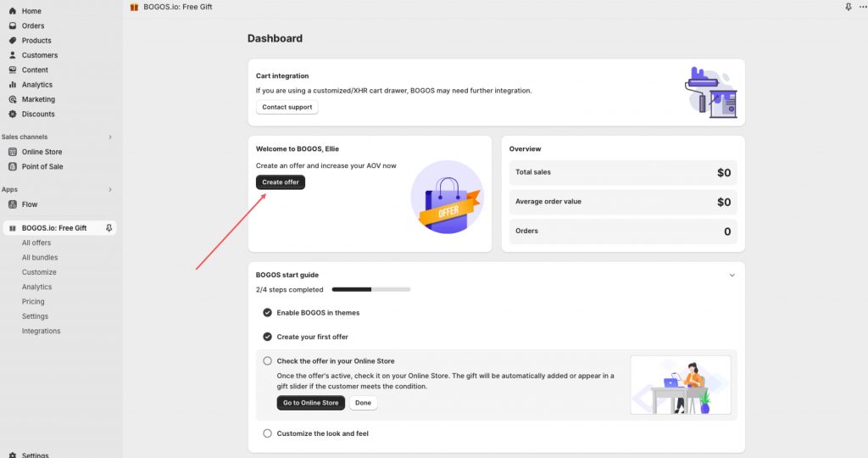Click the BOGOS gift icon in sidebar
Image resolution: width=868 pixels, height=458 pixels.
(x=12, y=228)
